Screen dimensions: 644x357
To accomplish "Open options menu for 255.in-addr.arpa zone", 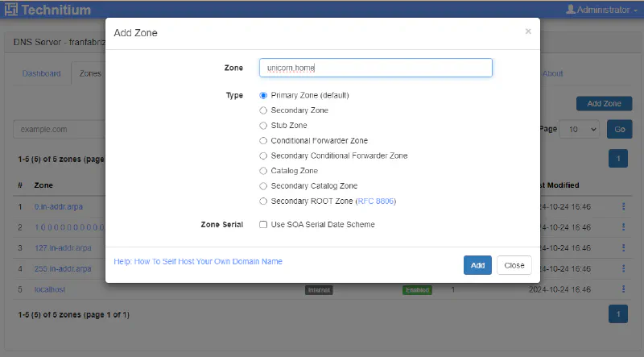I will click(x=623, y=268).
